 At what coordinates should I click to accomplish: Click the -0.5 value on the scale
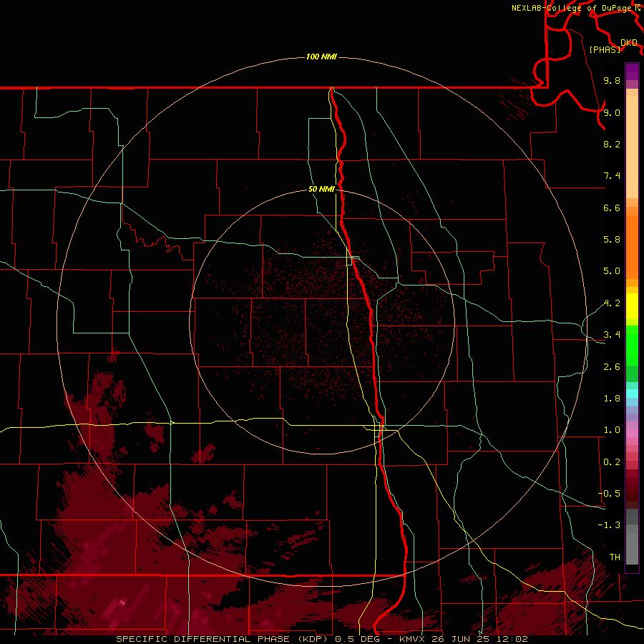609,494
